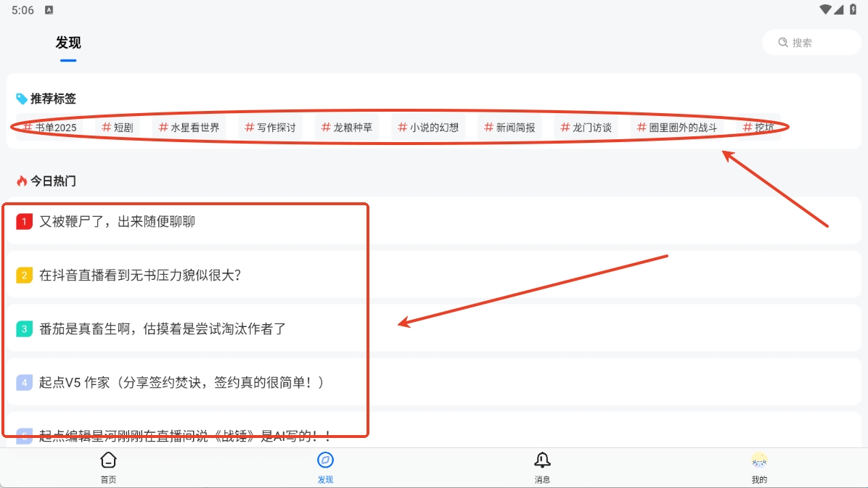Open the Home tab house icon
The height and width of the screenshot is (488, 868).
coord(108,460)
